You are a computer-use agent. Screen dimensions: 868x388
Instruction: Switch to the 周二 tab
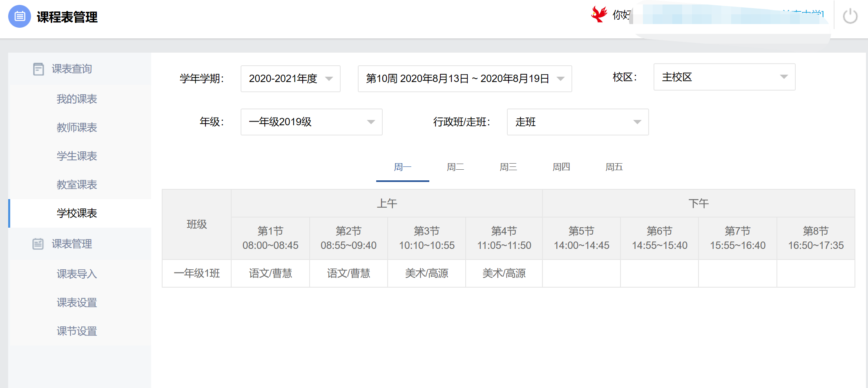(455, 167)
